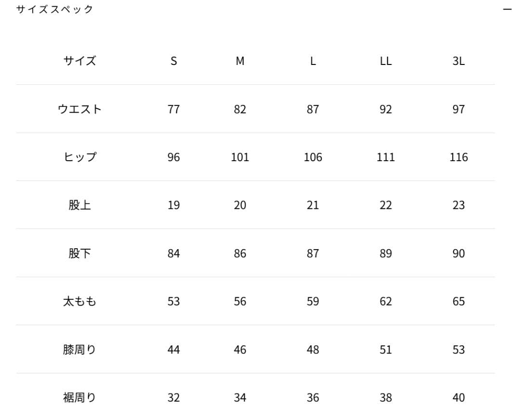520x420 pixels.
Task: Click the 太もも value 62 for size LL
Action: [x=386, y=302]
